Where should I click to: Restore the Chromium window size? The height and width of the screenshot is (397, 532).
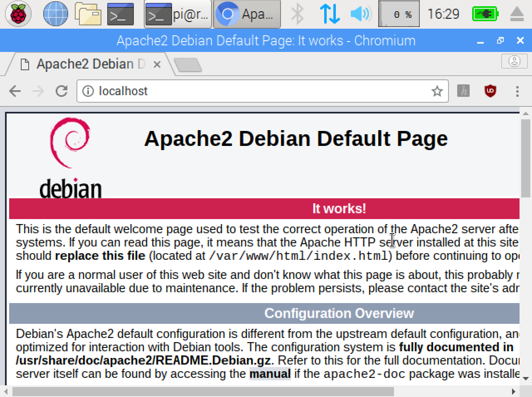[x=500, y=40]
